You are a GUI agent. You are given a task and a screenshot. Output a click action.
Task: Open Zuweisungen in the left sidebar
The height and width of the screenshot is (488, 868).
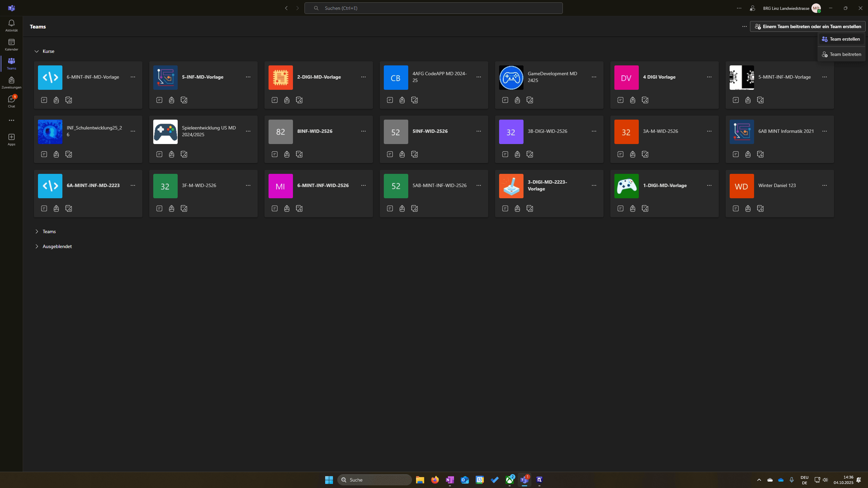[x=11, y=82]
